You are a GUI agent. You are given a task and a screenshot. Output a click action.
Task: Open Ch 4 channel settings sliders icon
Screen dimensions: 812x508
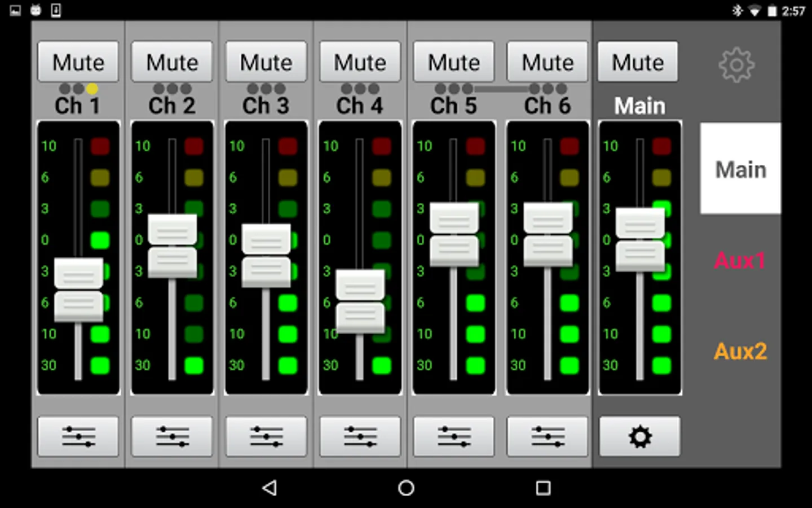pyautogui.click(x=360, y=436)
